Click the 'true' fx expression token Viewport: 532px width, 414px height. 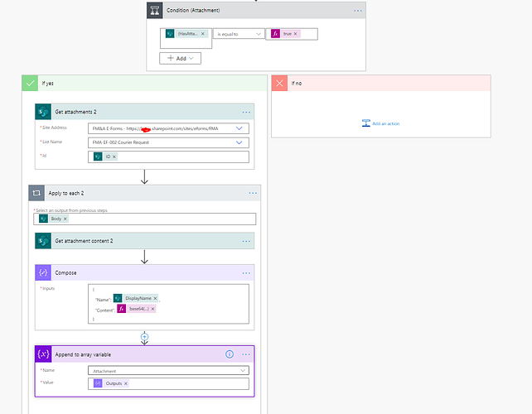(x=288, y=34)
